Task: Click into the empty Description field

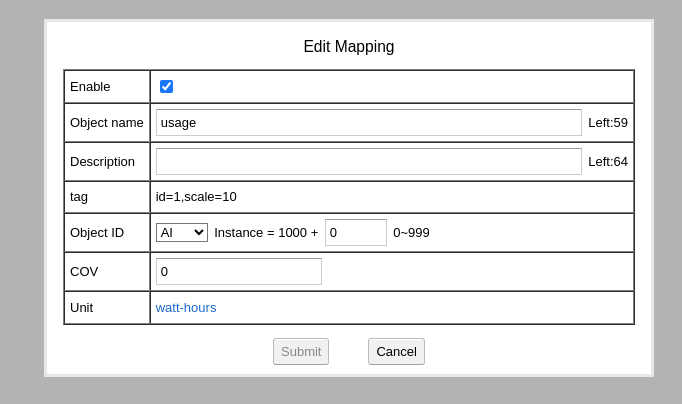Action: [x=369, y=162]
